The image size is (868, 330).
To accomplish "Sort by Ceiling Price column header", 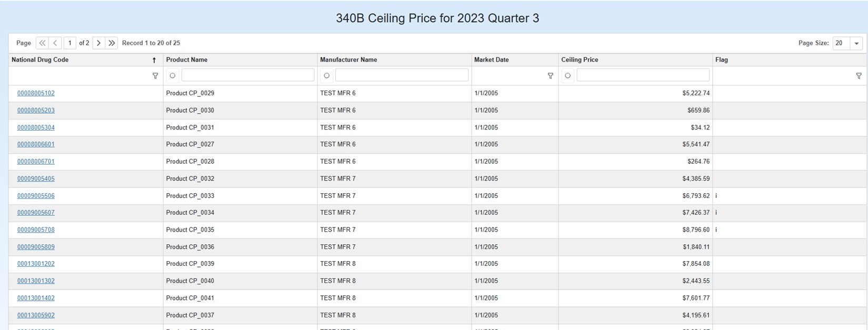I will tap(580, 60).
